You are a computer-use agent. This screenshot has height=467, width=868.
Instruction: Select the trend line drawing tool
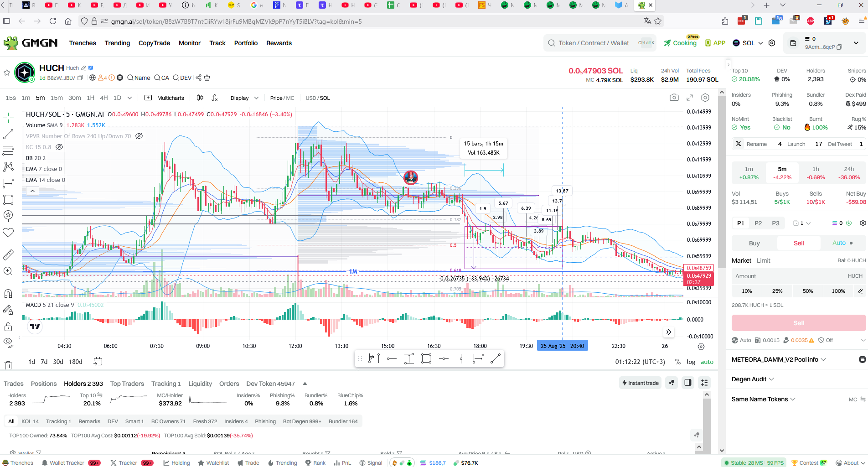point(8,134)
